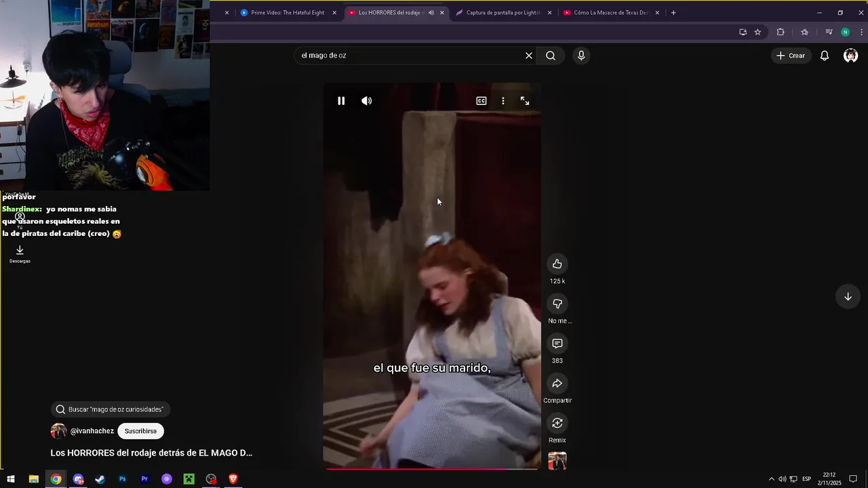This screenshot has width=868, height=488.
Task: Expand the Short to fullscreen
Action: 525,101
